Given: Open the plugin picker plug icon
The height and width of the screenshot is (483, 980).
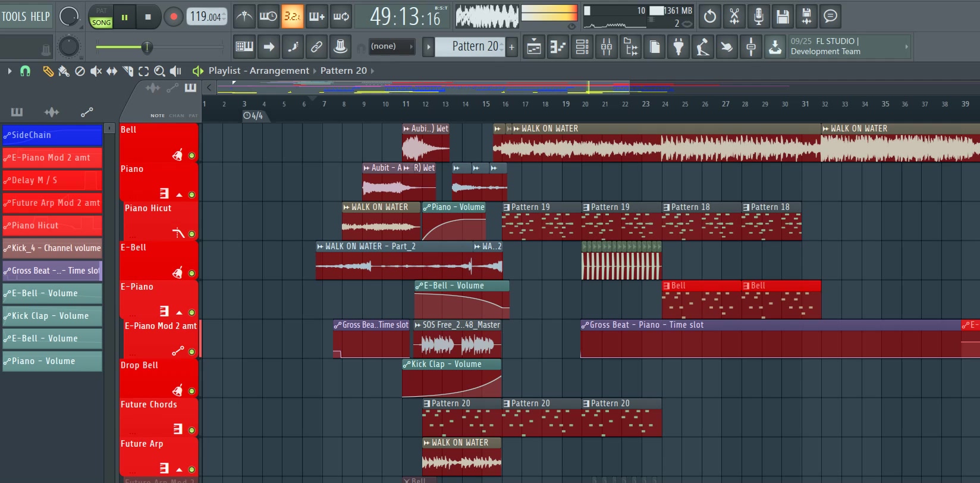Looking at the screenshot, I should (679, 46).
